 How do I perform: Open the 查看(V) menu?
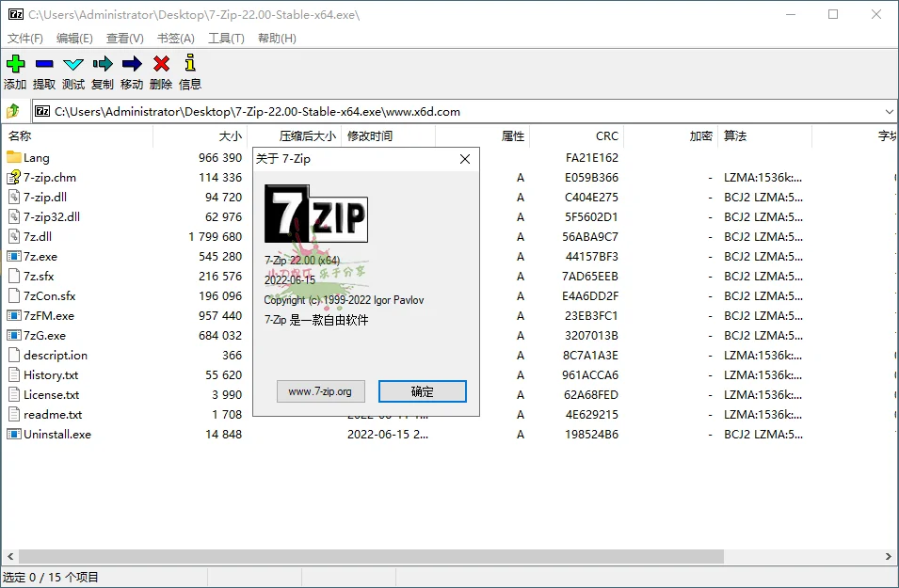point(123,38)
